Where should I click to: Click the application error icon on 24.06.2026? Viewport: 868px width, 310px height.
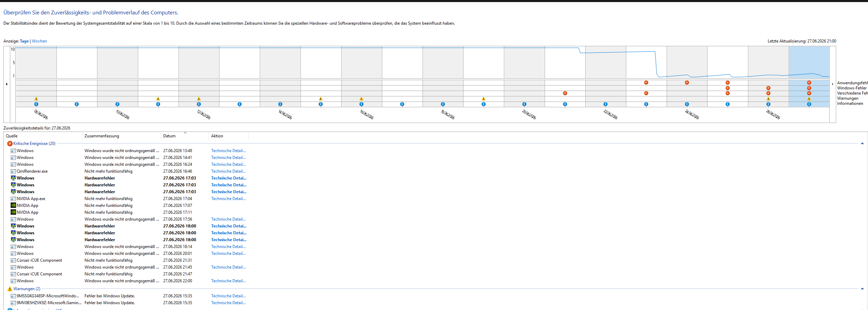point(687,83)
